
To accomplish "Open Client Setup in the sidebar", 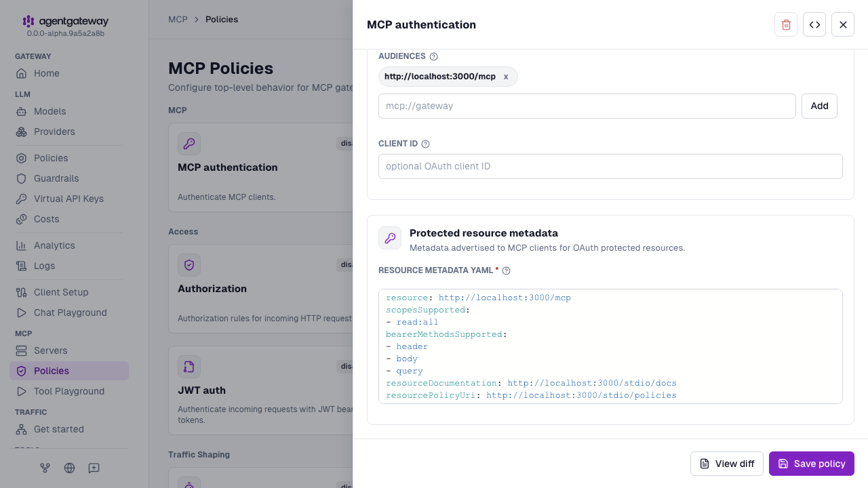I will (x=69, y=292).
